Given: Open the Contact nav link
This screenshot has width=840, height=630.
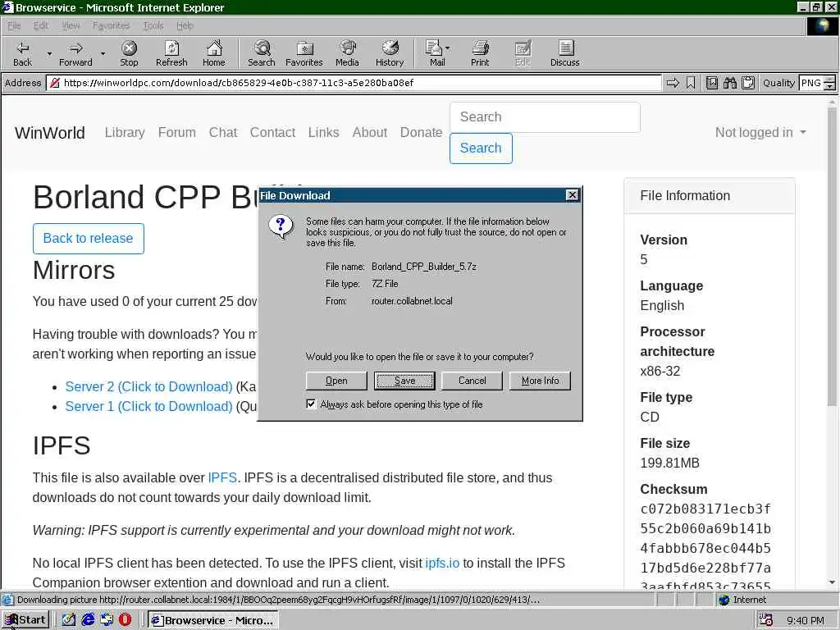Looking at the screenshot, I should point(272,132).
